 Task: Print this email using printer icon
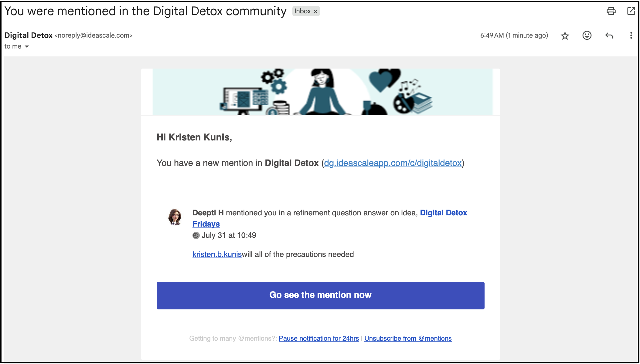pos(611,11)
